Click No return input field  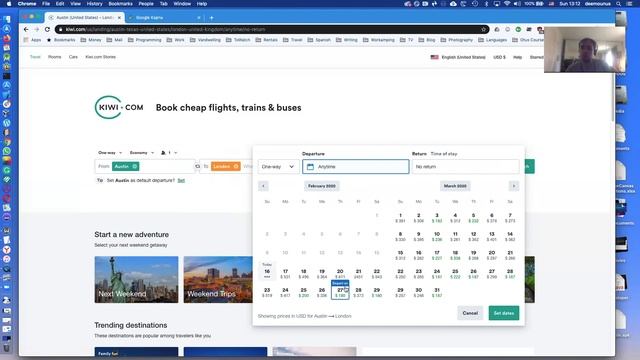coord(465,167)
